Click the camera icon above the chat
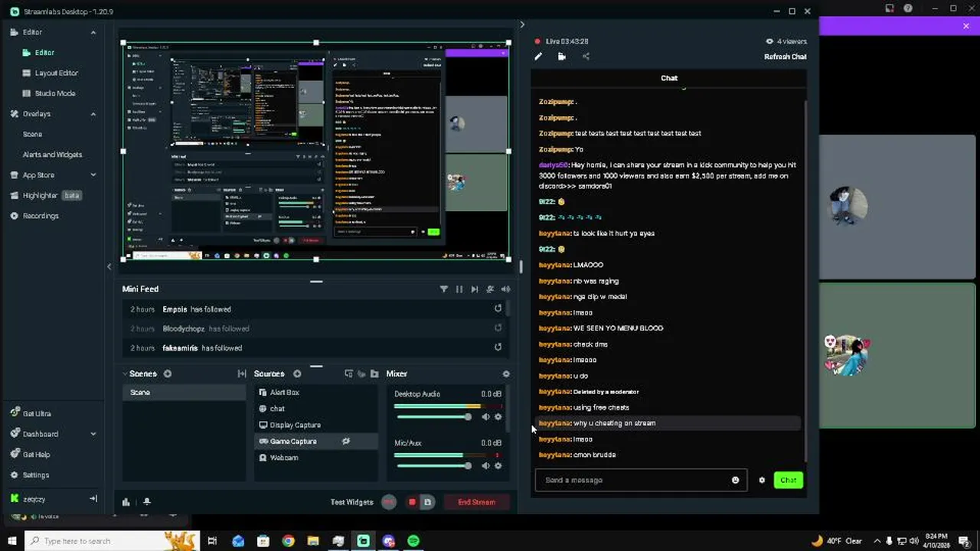 click(x=562, y=57)
